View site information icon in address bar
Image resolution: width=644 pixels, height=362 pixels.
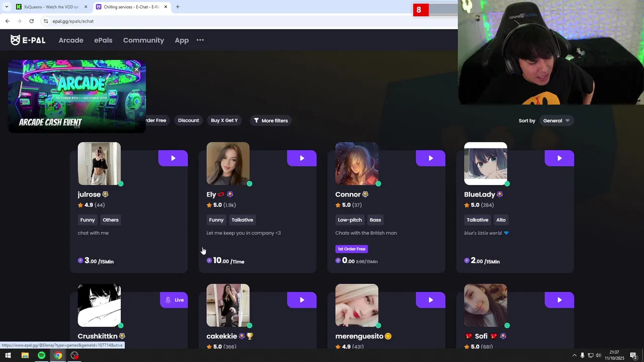pos(46,21)
